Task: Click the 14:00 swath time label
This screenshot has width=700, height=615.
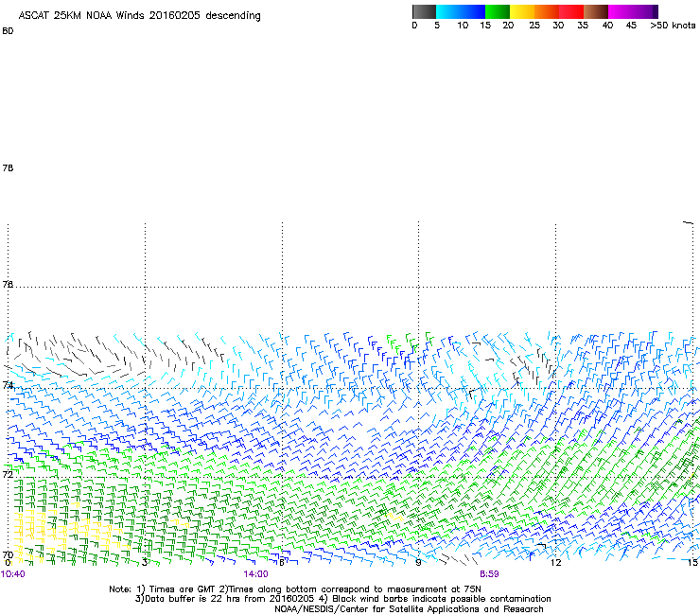Action: point(255,574)
